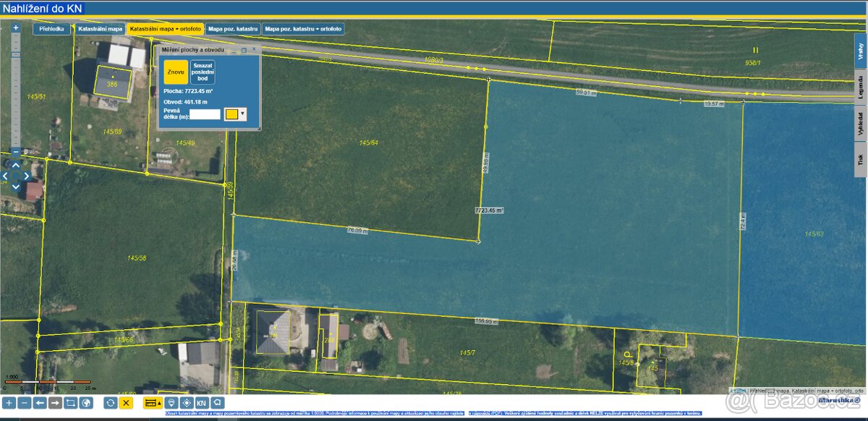Open the Legenda side panel tab
Screen dimensions: 868x421
click(x=860, y=86)
